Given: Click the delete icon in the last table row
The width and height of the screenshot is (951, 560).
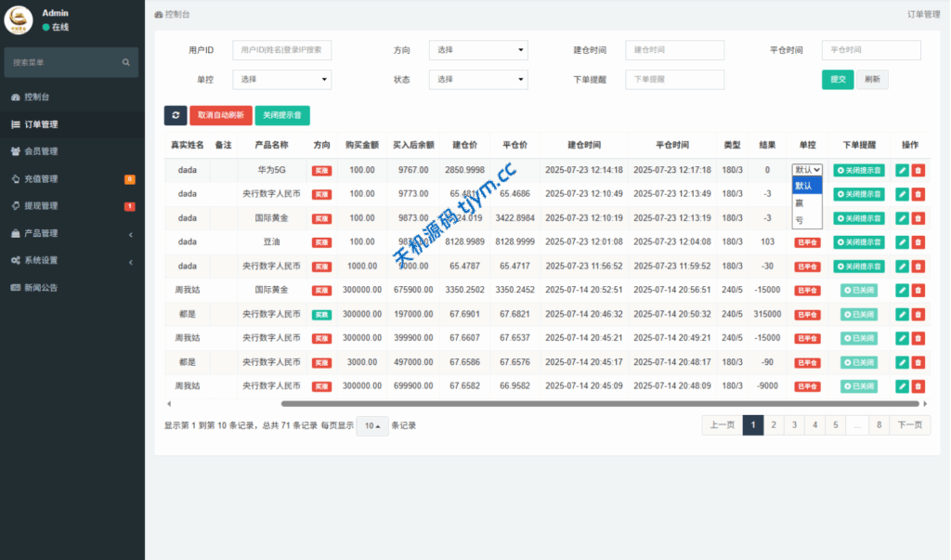Looking at the screenshot, I should [918, 385].
